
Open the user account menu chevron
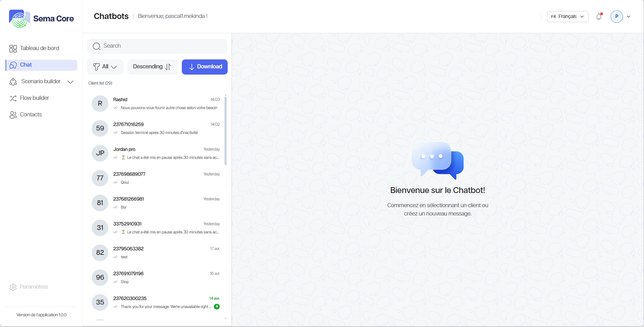628,17
